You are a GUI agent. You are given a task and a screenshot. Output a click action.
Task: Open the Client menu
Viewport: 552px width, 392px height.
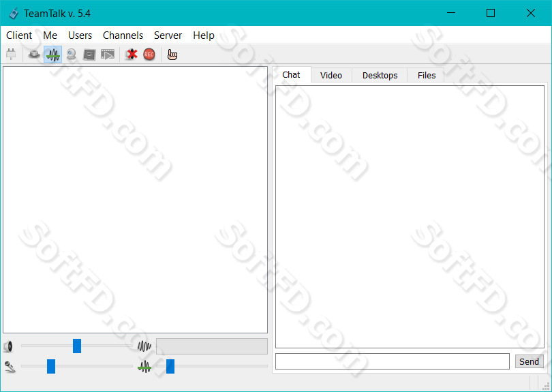(x=19, y=35)
